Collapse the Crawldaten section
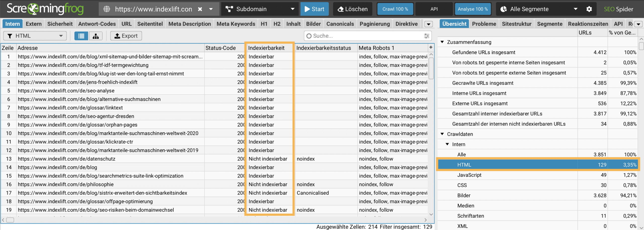Viewport: 644px width, 230px height. pos(442,134)
